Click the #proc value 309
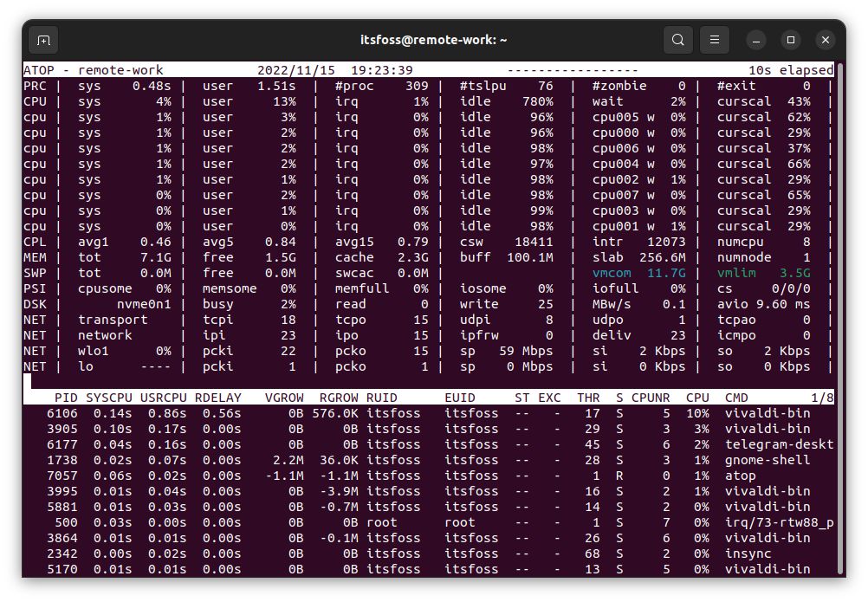Screen dimensions: 868x602 point(417,86)
